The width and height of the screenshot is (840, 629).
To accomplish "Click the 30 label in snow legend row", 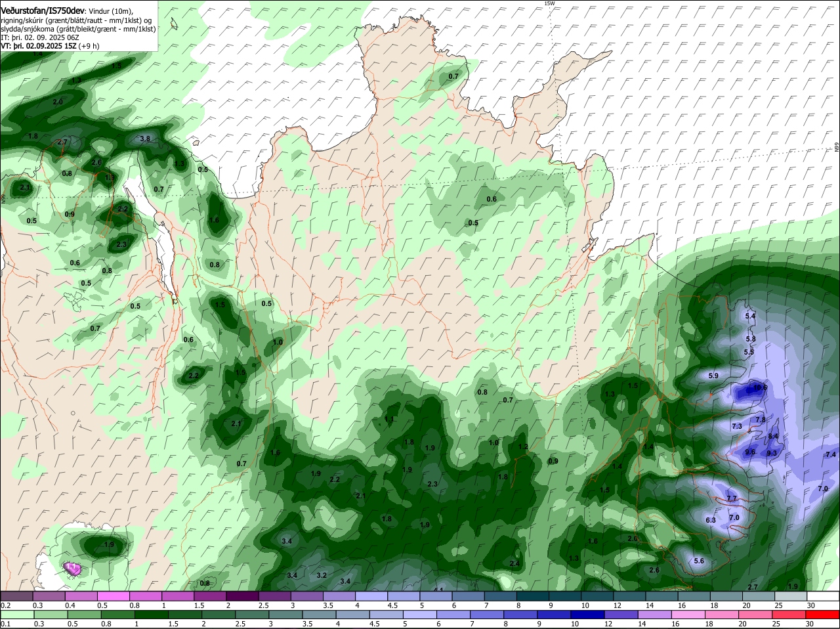I will pos(810,605).
